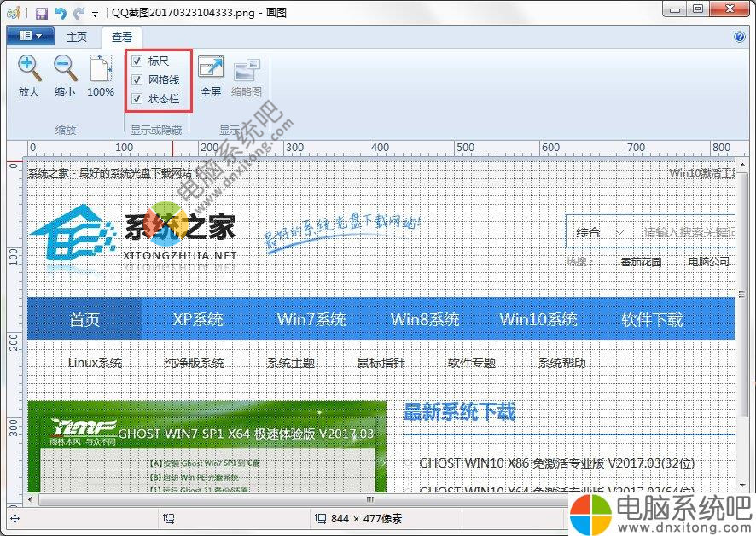
Task: Click the vertical scrollbar thumb
Action: point(741,294)
